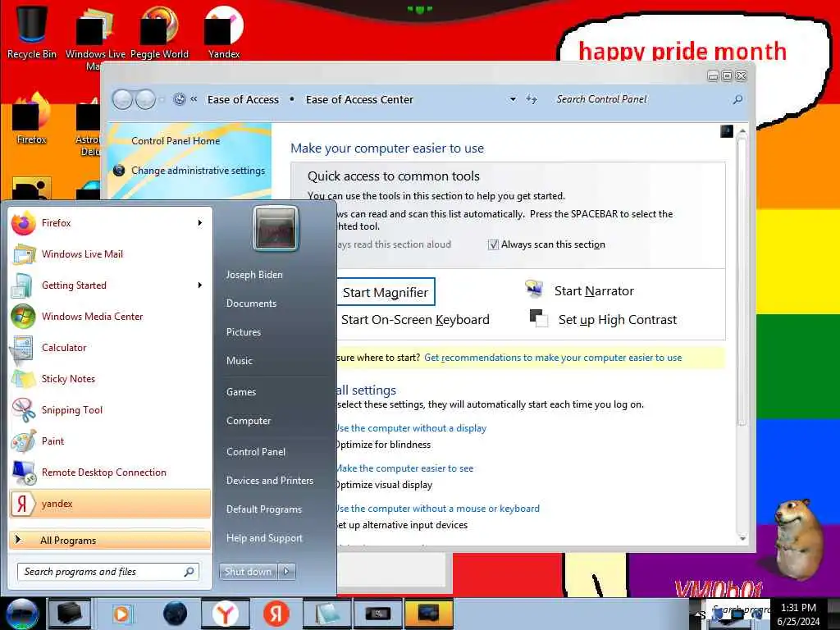
Task: Open Use the computer without mouse or keyboard
Action: tap(438, 509)
